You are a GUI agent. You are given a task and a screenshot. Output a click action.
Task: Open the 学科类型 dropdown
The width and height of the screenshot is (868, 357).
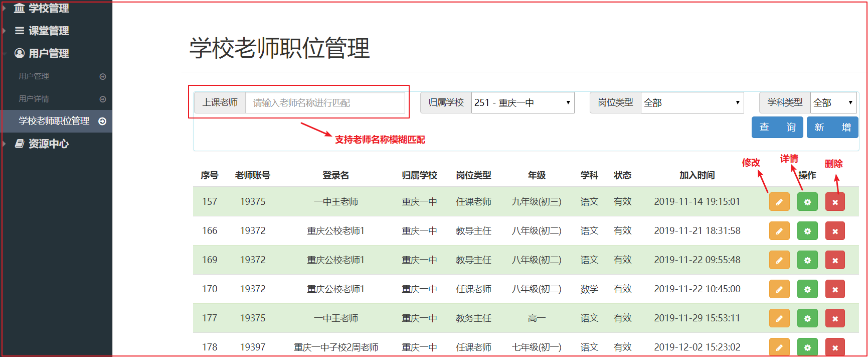[833, 102]
